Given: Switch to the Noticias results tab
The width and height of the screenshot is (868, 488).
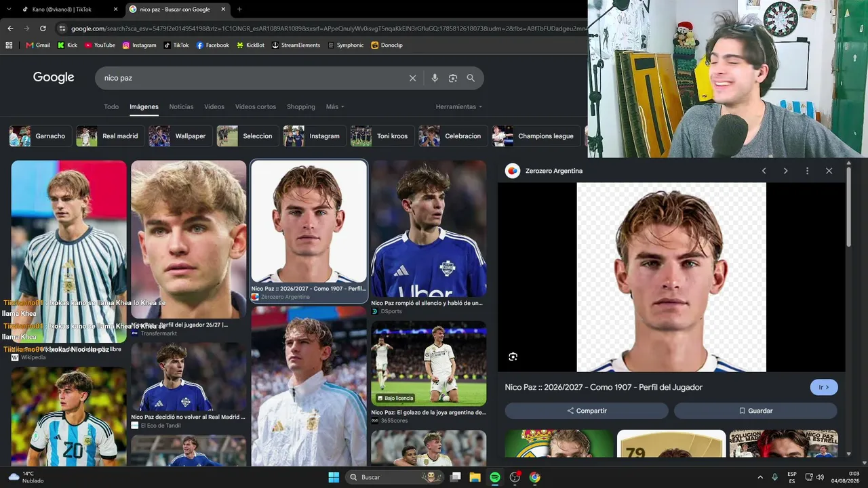Looking at the screenshot, I should [181, 107].
